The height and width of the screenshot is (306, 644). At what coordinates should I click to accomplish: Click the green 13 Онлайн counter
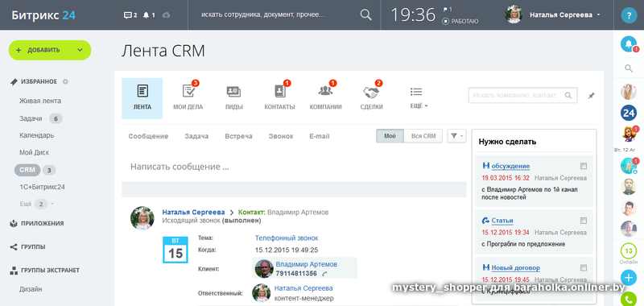629,250
